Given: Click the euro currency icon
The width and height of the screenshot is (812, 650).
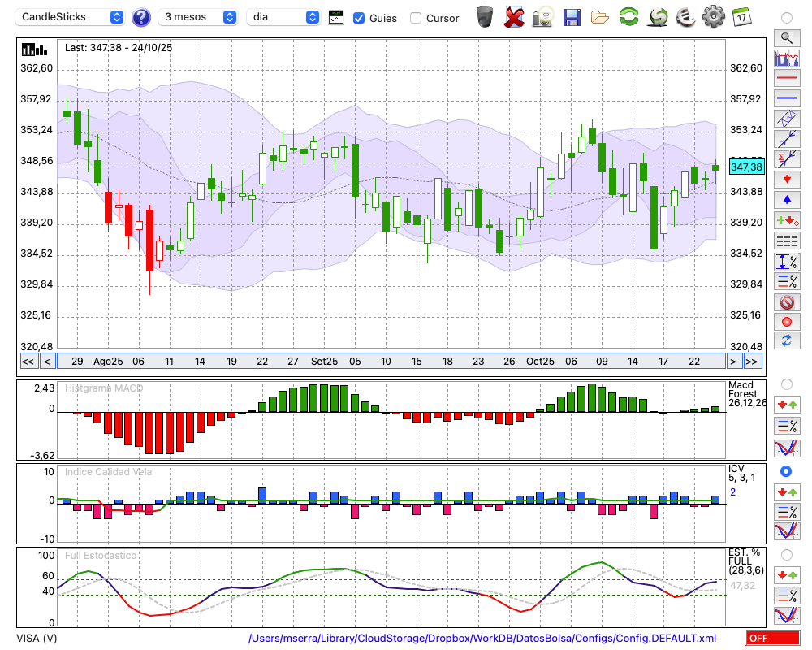Looking at the screenshot, I should click(685, 16).
